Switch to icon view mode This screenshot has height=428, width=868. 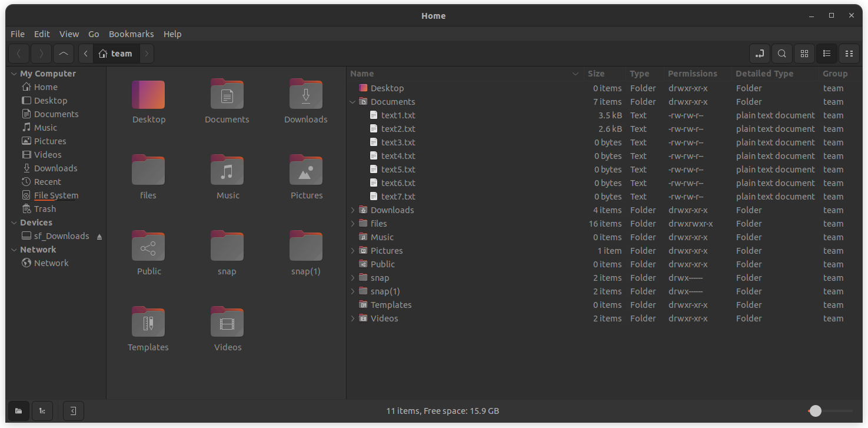tap(804, 54)
